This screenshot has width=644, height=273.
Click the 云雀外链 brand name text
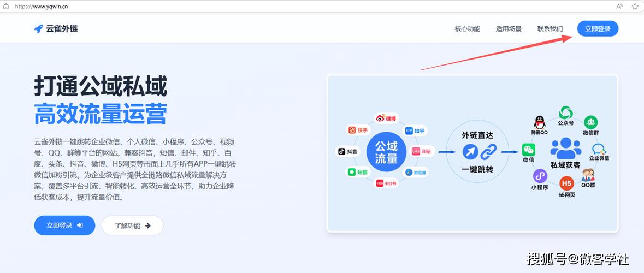[x=62, y=29]
